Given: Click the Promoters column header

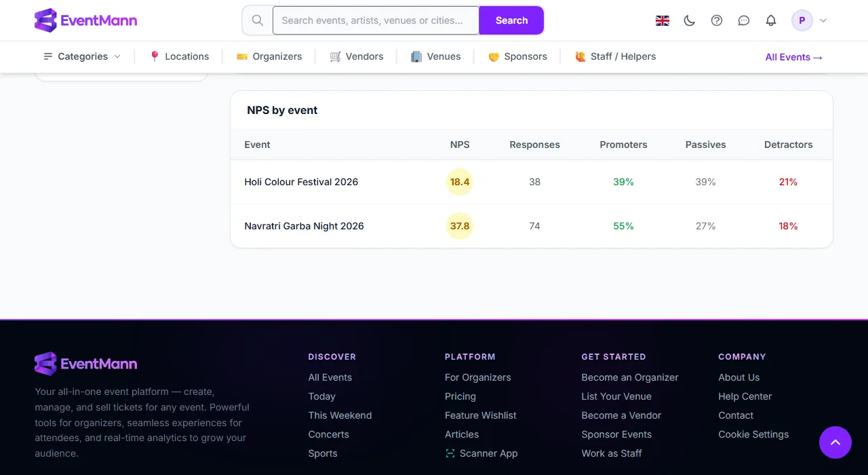Looking at the screenshot, I should coord(623,145).
